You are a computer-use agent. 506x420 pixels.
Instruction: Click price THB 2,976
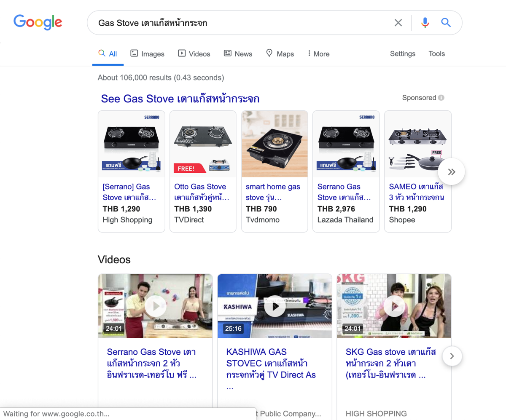[336, 209]
